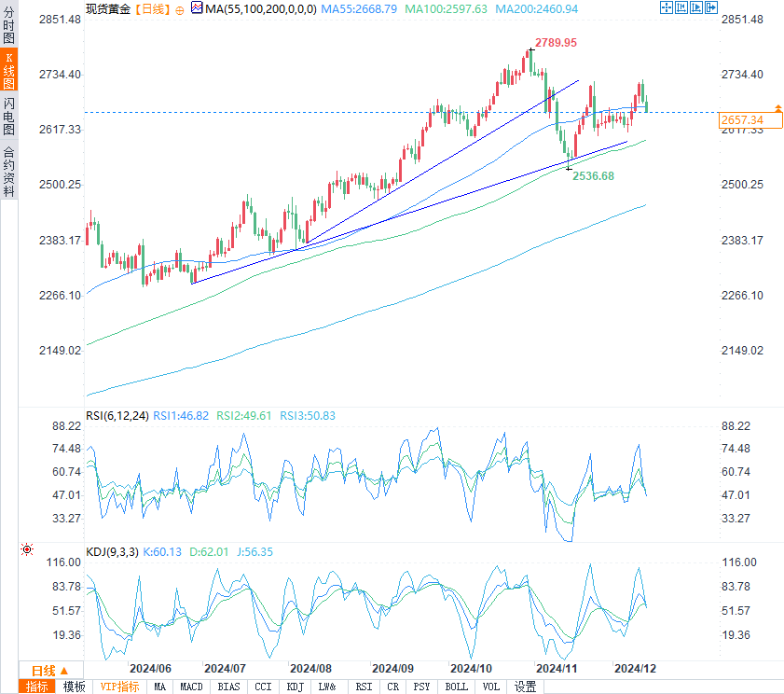784x694 pixels.
Task: Click the orange circled-plus icon beside 日线
Action: coord(180,10)
